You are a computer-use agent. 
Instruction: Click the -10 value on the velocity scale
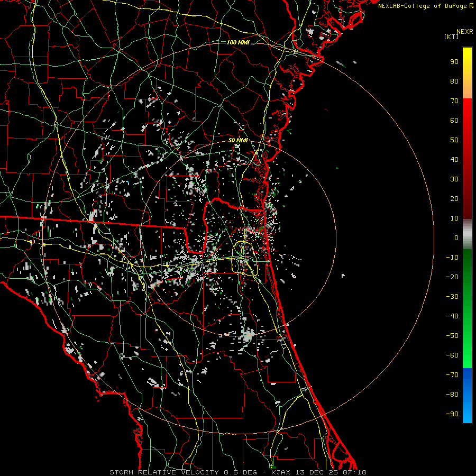452,258
